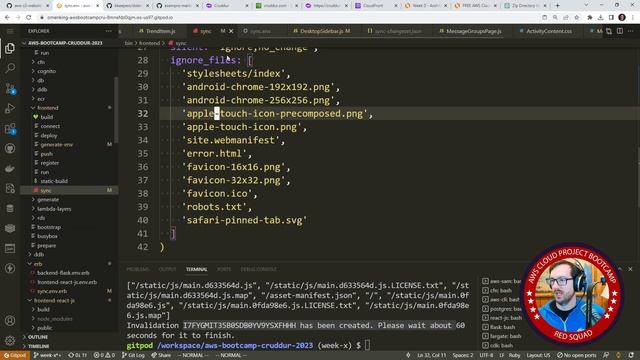The image size is (640, 360).
Task: Click the split editor icon
Action: (620, 31)
